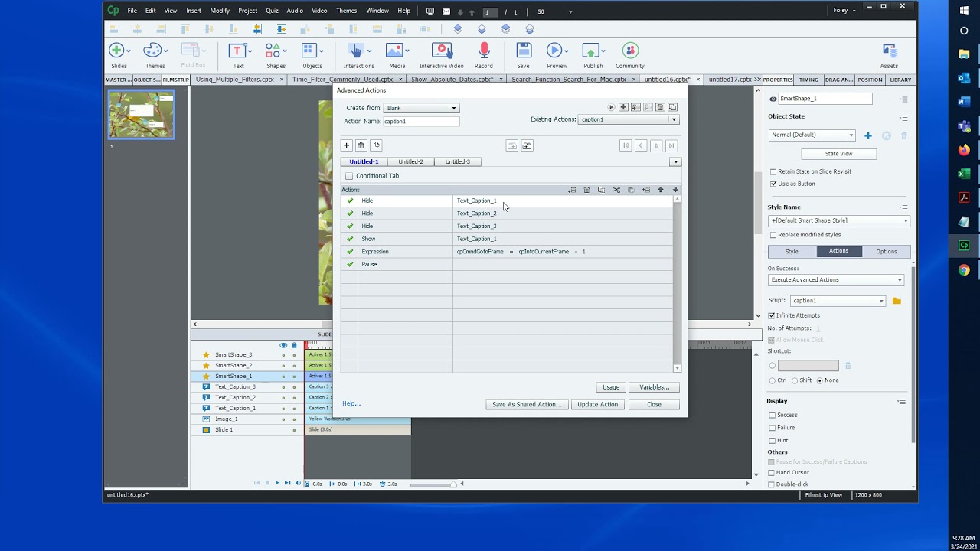Click the Update Action button
Viewport: 980px width, 551px height.
tap(597, 404)
